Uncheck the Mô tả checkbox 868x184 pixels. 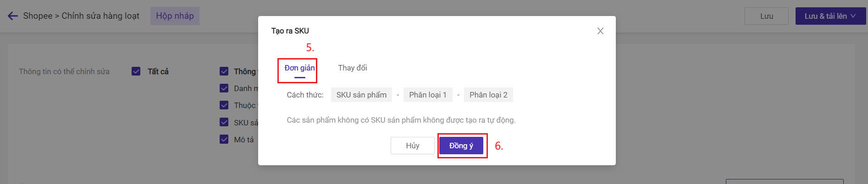tap(224, 139)
